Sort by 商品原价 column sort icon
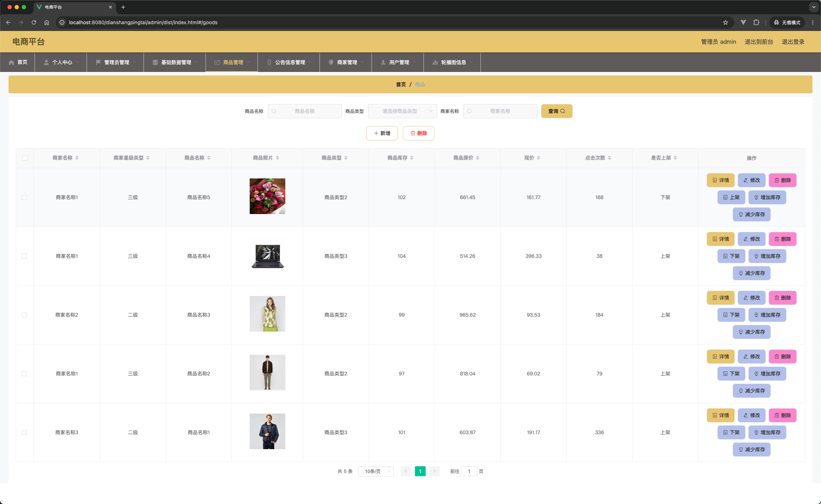The height and width of the screenshot is (504, 821). point(478,158)
